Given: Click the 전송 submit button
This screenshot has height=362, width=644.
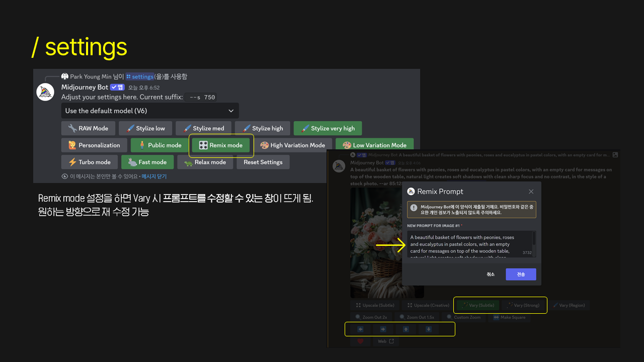Looking at the screenshot, I should [521, 274].
